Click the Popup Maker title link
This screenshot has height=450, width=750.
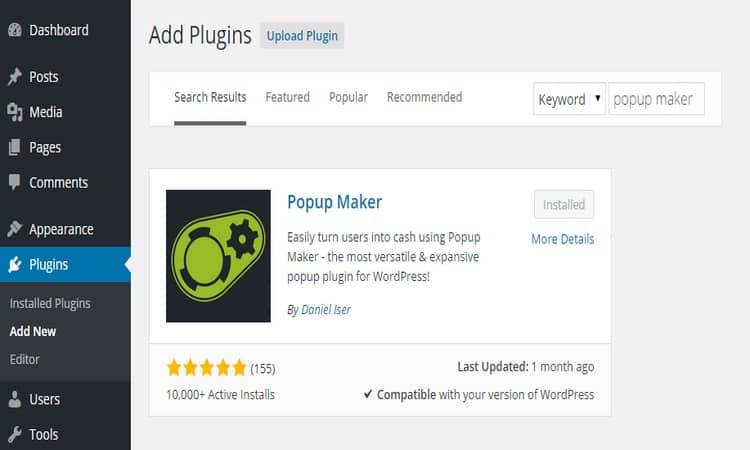coord(334,202)
